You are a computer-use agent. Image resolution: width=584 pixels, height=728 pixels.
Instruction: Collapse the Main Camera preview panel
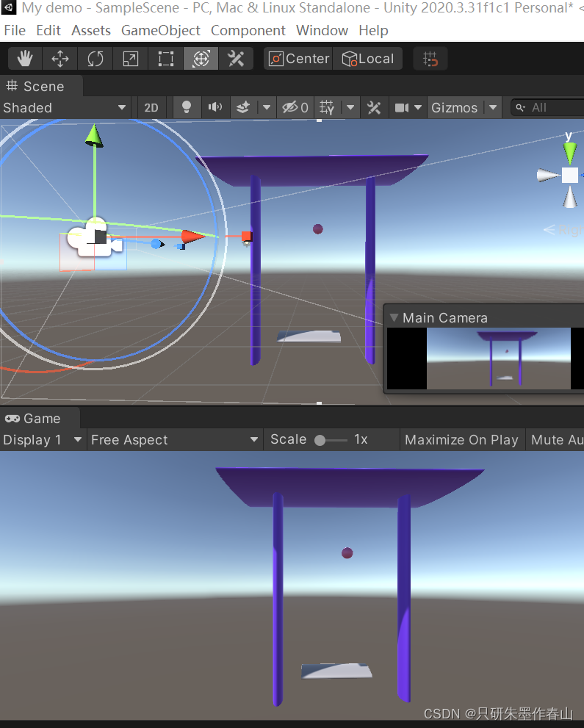tap(394, 317)
